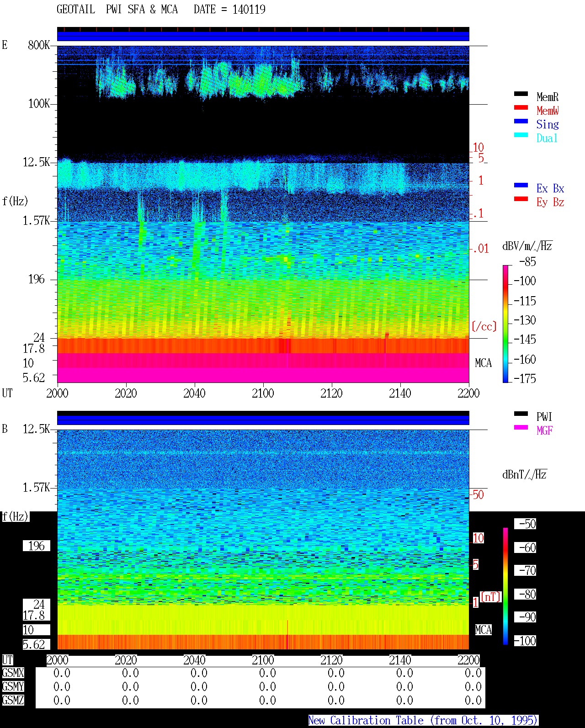Viewport: 585px width, 728px height.
Task: Click the GSMZ row label
Action: [x=13, y=700]
